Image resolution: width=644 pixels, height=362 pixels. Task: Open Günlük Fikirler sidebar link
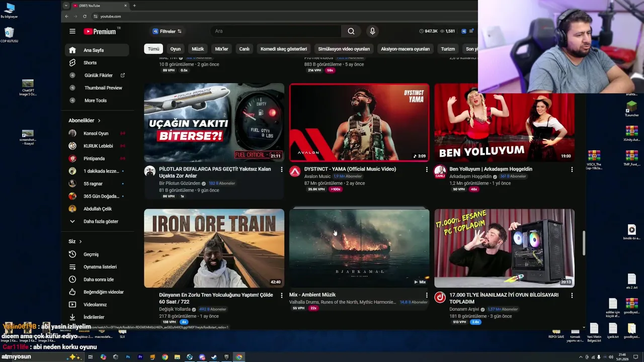tap(97, 75)
